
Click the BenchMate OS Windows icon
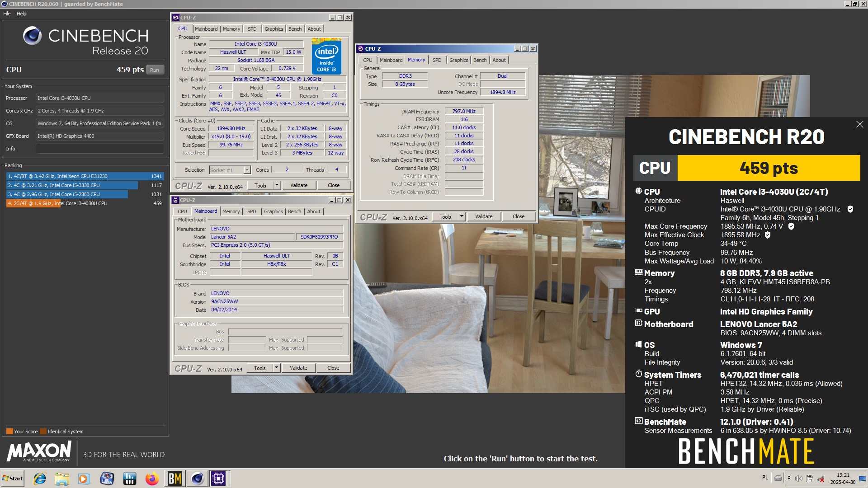click(638, 344)
